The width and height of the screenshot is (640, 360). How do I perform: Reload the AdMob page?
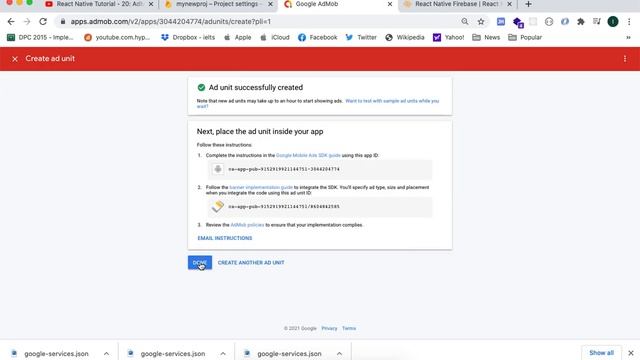click(x=43, y=22)
